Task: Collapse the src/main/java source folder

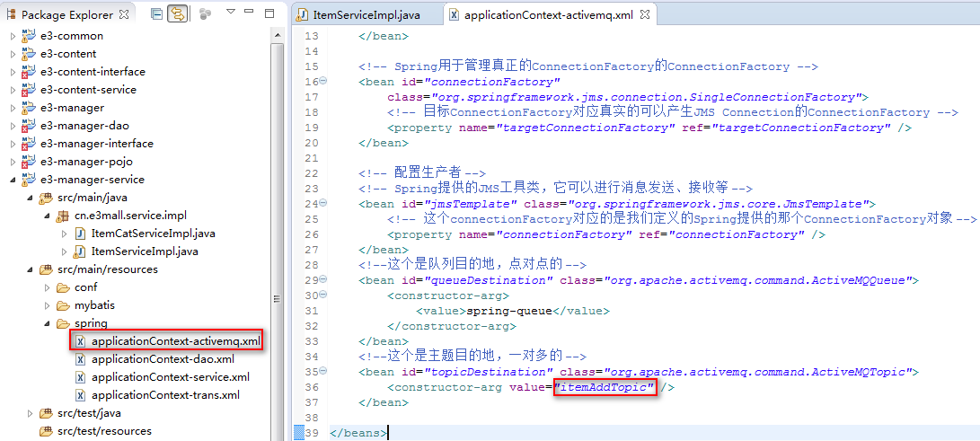Action: (x=30, y=198)
